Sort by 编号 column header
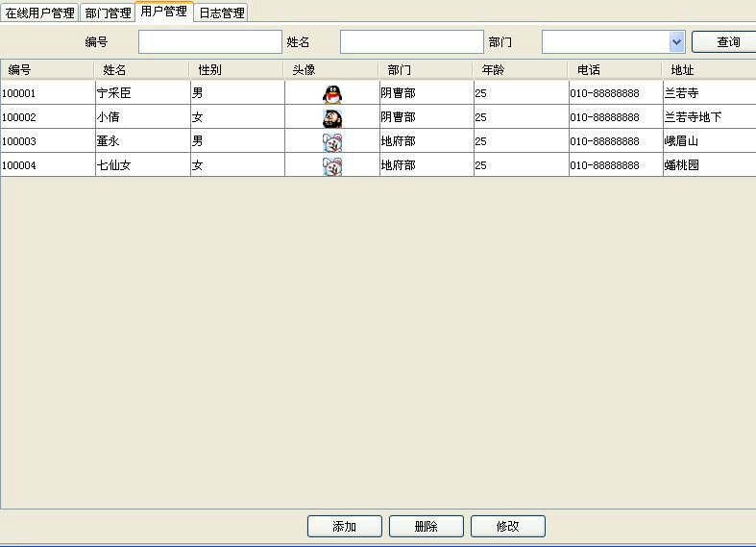The image size is (756, 547). pos(47,70)
